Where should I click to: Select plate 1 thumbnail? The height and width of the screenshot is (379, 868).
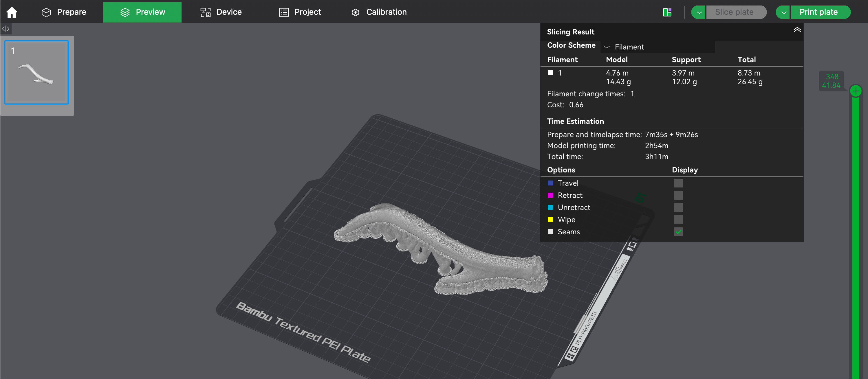[x=36, y=73]
